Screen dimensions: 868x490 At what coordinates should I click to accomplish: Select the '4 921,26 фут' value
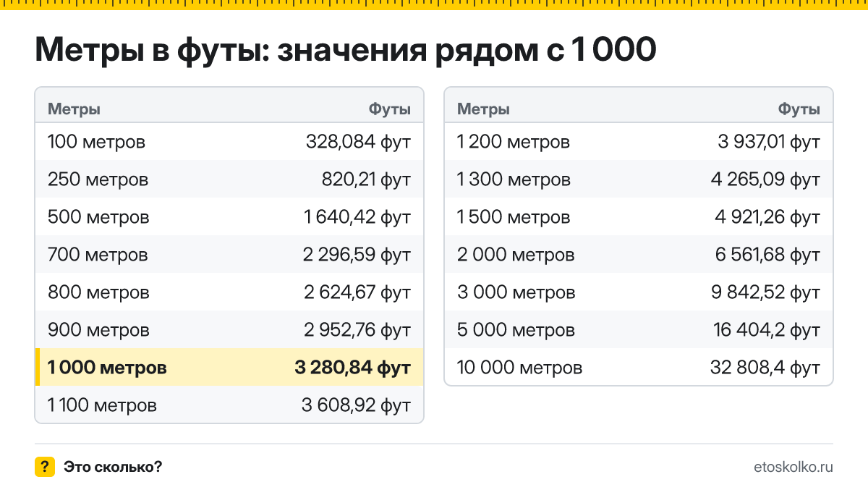coord(767,217)
